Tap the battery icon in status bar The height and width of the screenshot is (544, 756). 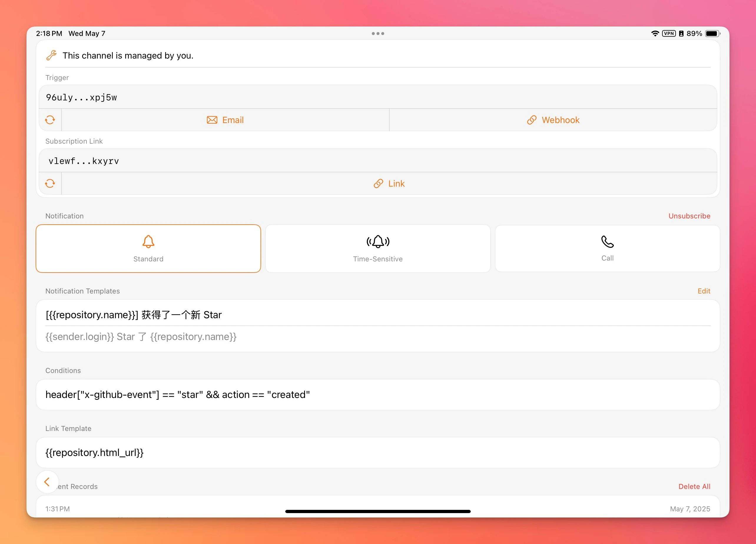712,34
